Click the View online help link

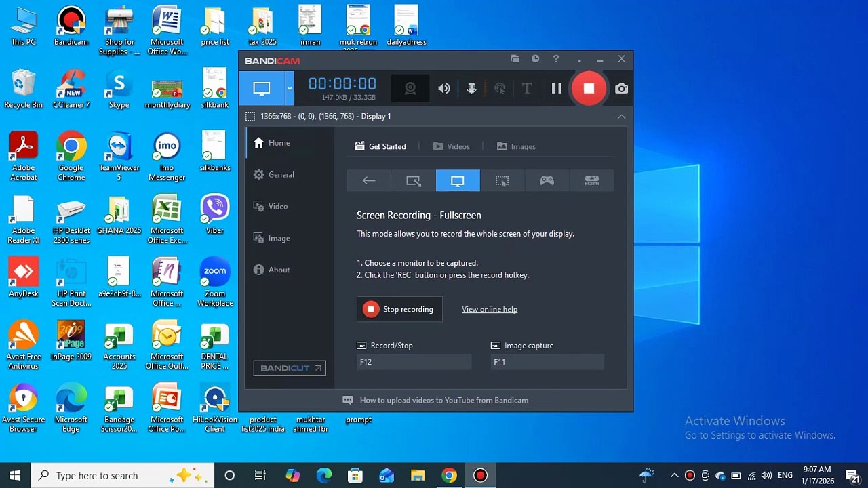click(490, 310)
